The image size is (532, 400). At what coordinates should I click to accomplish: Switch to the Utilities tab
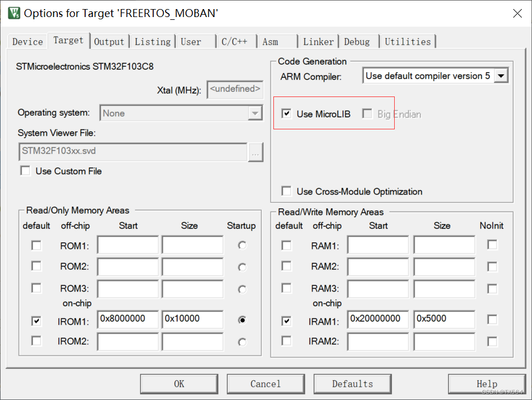pyautogui.click(x=408, y=42)
